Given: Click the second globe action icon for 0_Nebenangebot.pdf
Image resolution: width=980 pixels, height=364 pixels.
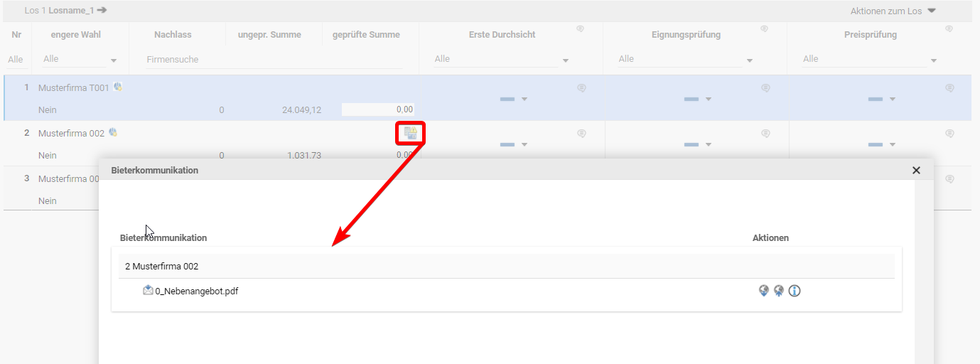Looking at the screenshot, I should point(779,291).
